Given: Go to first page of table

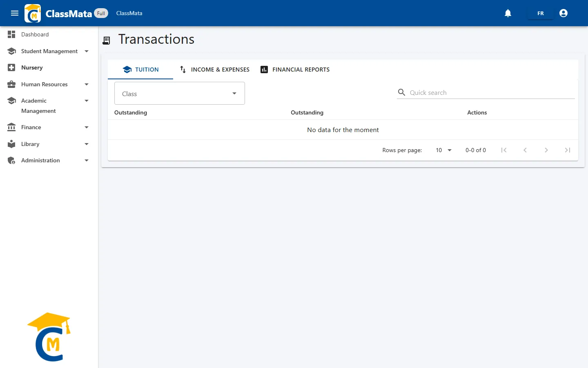Looking at the screenshot, I should coord(504,150).
